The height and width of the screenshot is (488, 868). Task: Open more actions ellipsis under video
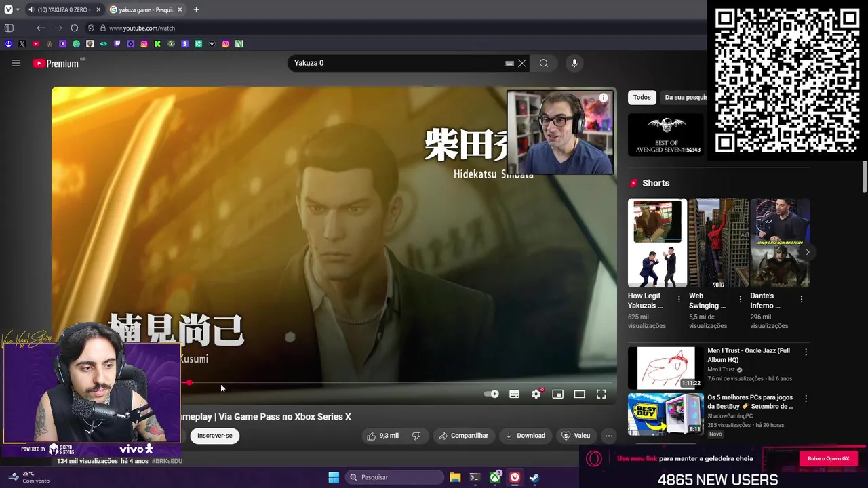click(609, 436)
